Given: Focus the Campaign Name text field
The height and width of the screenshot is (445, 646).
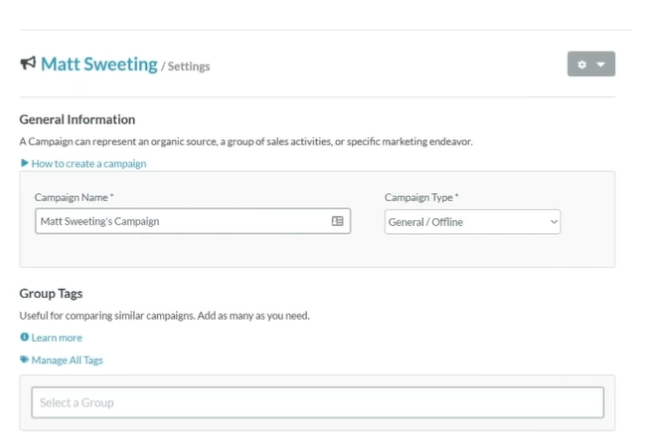Looking at the screenshot, I should click(180, 221).
